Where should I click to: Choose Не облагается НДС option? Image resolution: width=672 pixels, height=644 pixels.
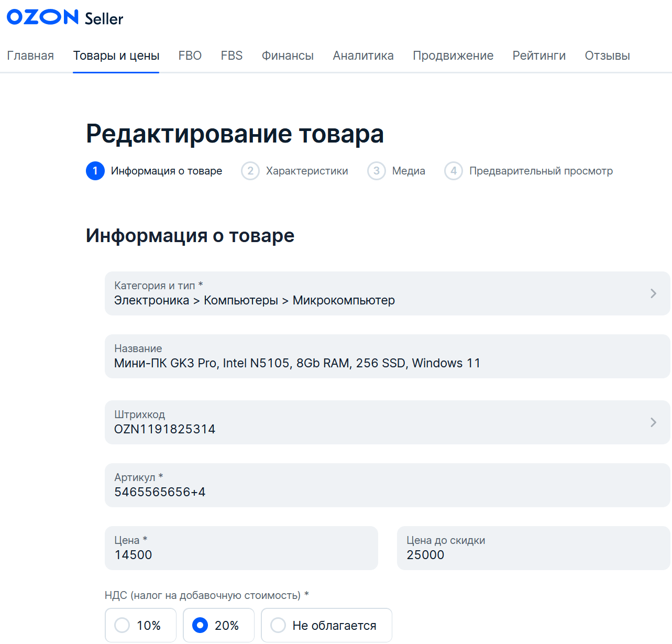pos(326,625)
